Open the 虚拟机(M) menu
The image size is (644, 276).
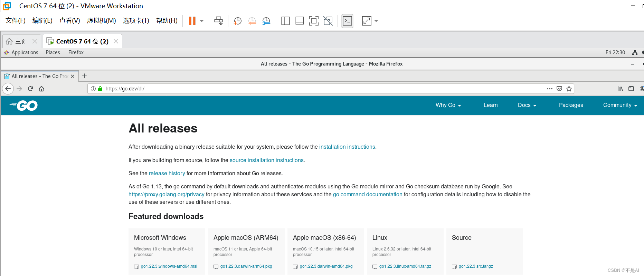point(101,21)
